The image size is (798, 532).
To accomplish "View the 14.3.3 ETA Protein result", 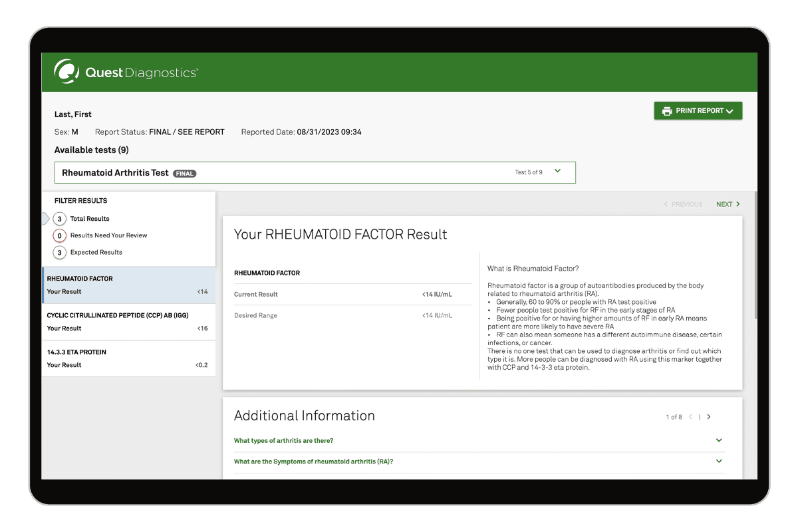I will 128,358.
